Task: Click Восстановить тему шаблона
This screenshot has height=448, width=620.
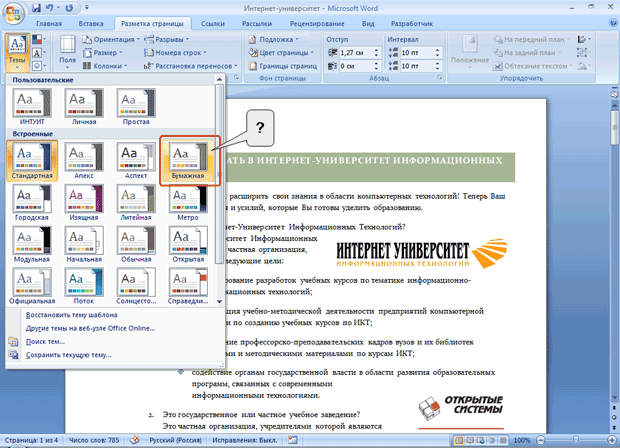Action: coord(72,315)
